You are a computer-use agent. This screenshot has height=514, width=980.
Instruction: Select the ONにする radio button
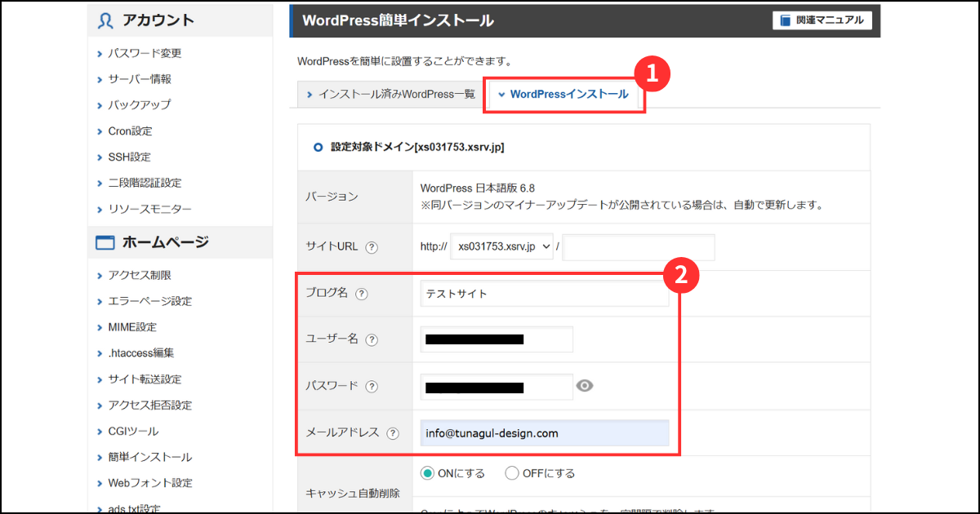click(427, 473)
